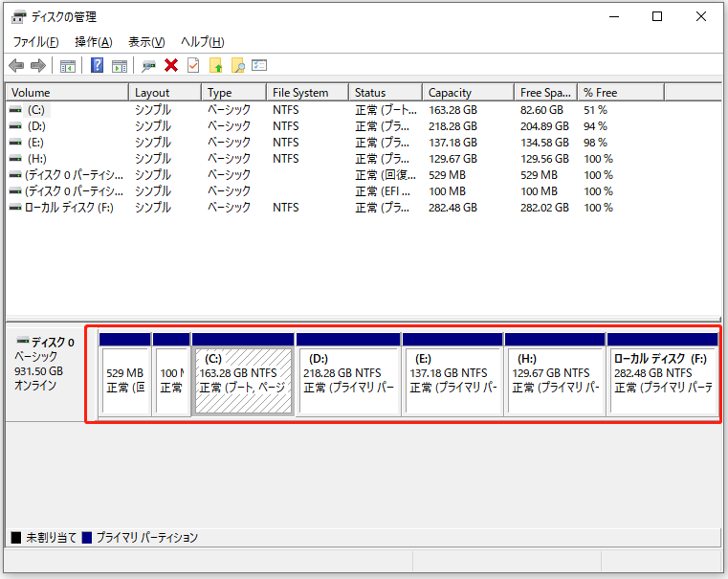Image resolution: width=728 pixels, height=579 pixels.
Task: Click the red X delete icon
Action: tap(171, 65)
